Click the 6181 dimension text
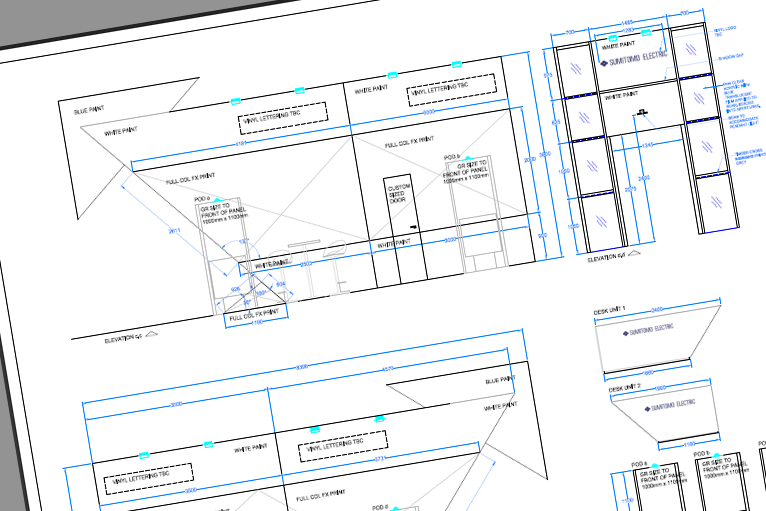This screenshot has height=511, width=766. (x=241, y=144)
